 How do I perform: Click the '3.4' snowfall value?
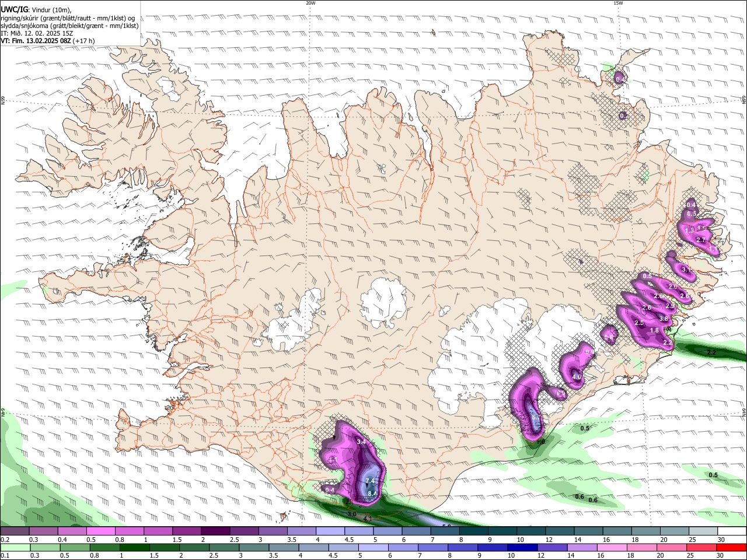pos(361,442)
